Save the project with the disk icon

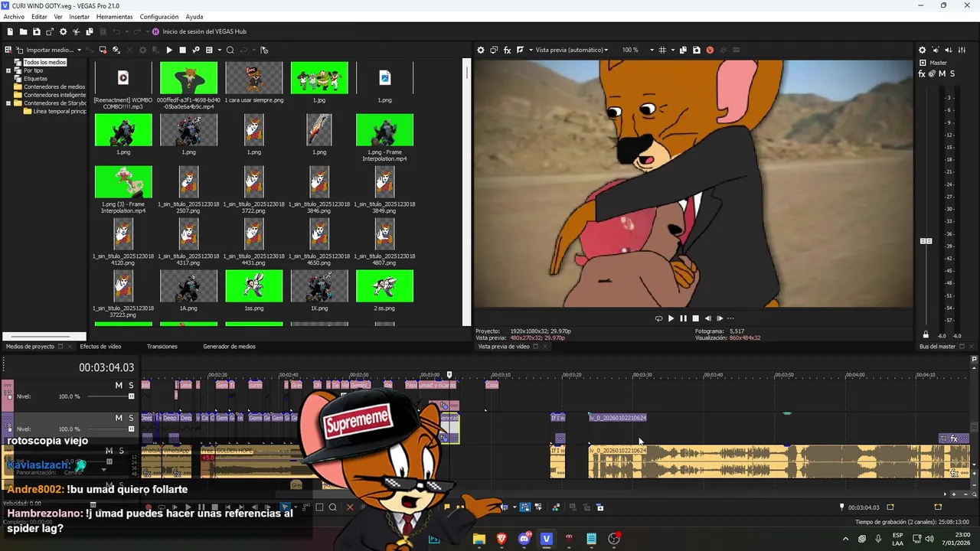36,31
